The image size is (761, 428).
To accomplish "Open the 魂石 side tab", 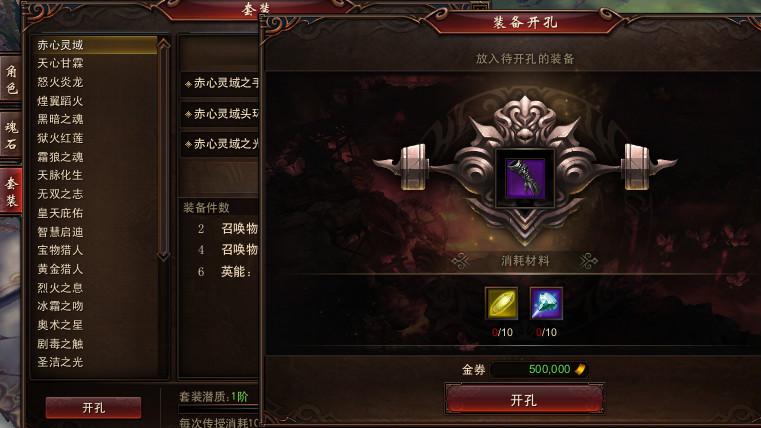I will coord(11,136).
